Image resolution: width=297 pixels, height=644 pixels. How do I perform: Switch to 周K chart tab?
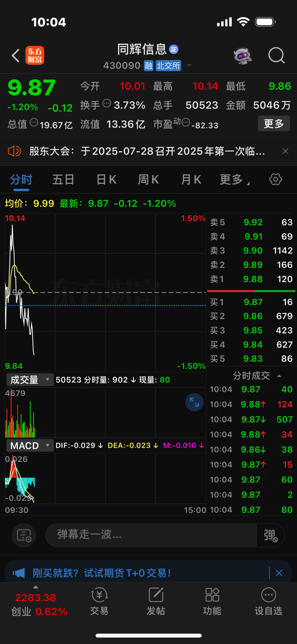pos(148,180)
